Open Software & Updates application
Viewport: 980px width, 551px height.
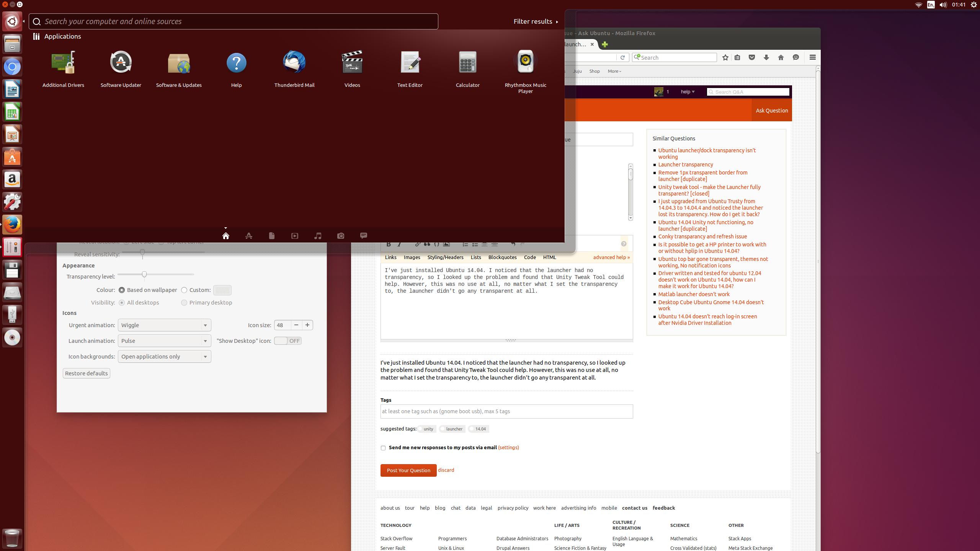point(179,69)
